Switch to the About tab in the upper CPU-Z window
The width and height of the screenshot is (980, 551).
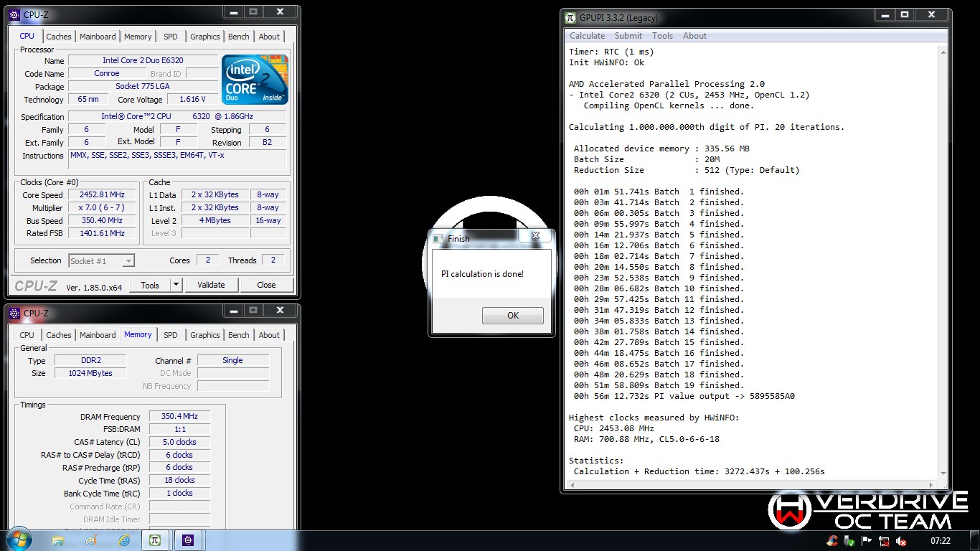click(x=269, y=37)
